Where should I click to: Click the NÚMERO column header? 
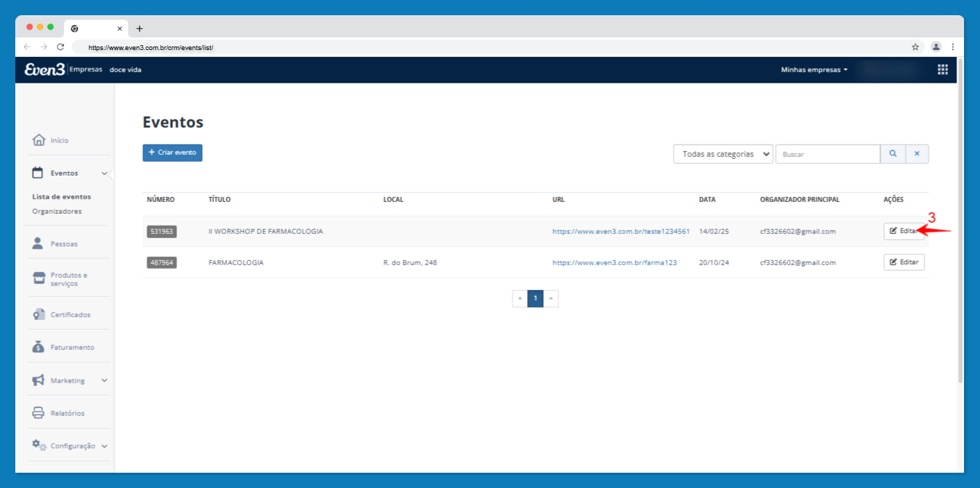pyautogui.click(x=161, y=199)
